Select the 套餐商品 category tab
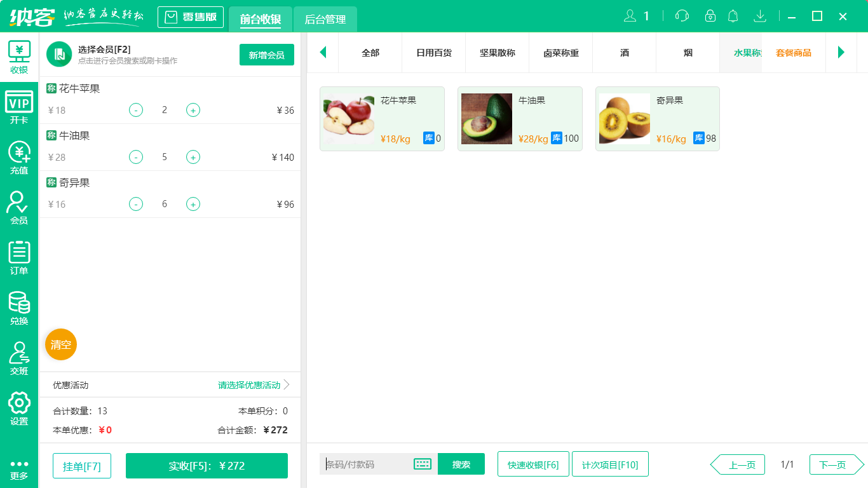Image resolution: width=868 pixels, height=488 pixels. (794, 53)
